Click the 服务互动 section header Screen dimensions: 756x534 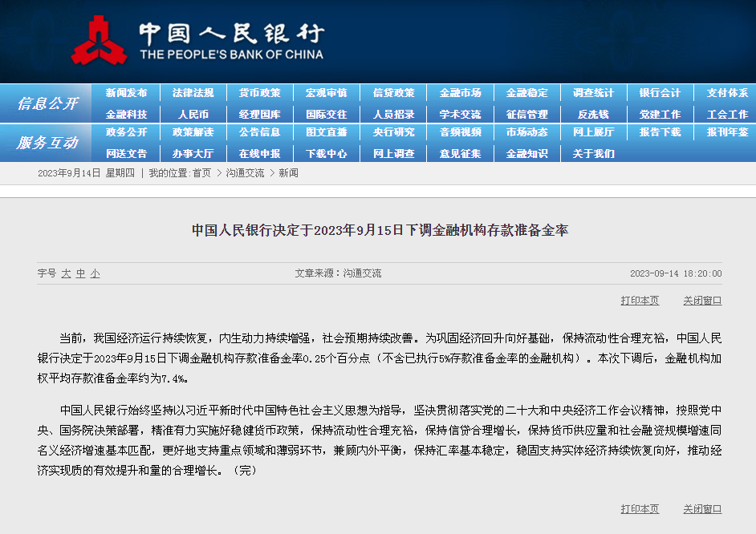[x=47, y=143]
